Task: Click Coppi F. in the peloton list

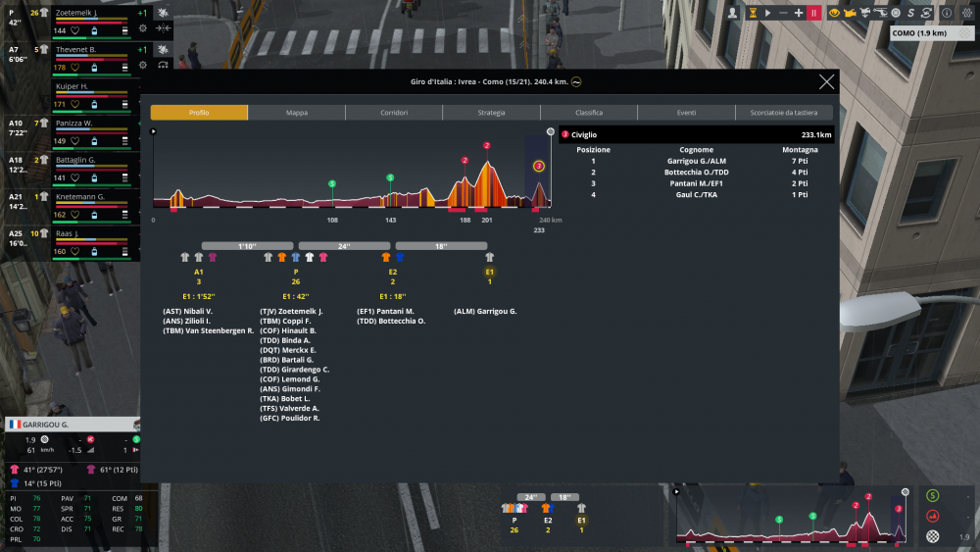Action: (285, 322)
